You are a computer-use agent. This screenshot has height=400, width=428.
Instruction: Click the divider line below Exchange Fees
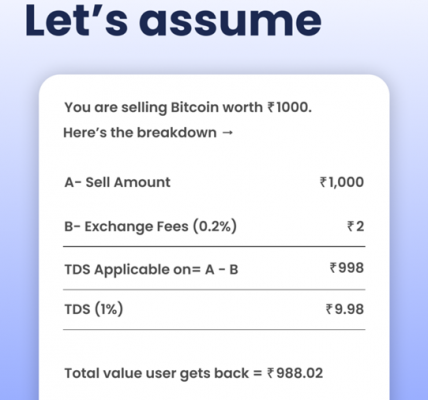[214, 247]
